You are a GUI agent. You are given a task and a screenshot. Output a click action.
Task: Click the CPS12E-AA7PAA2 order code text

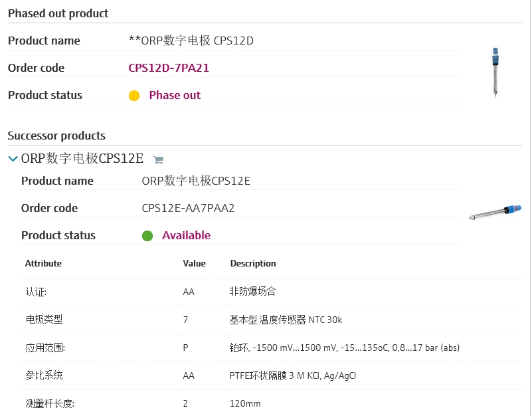(188, 208)
